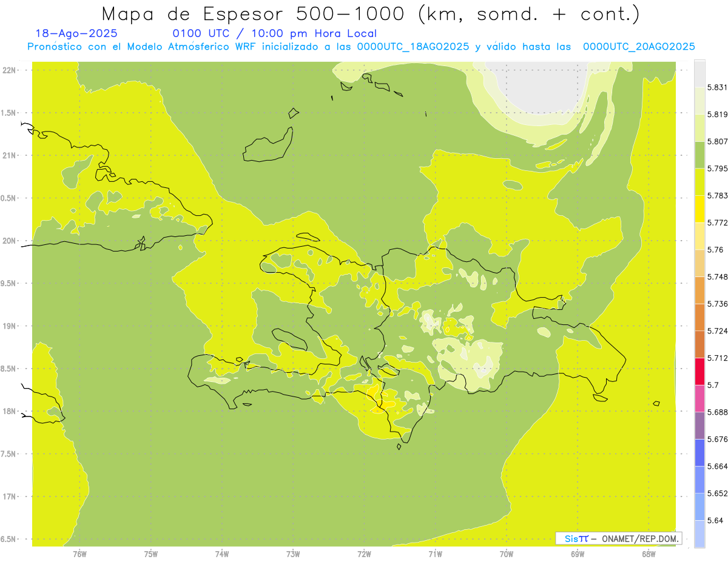Select the bright yellow swatch between 5.783 and 5.772
This screenshot has height=562, width=728.
point(699,209)
